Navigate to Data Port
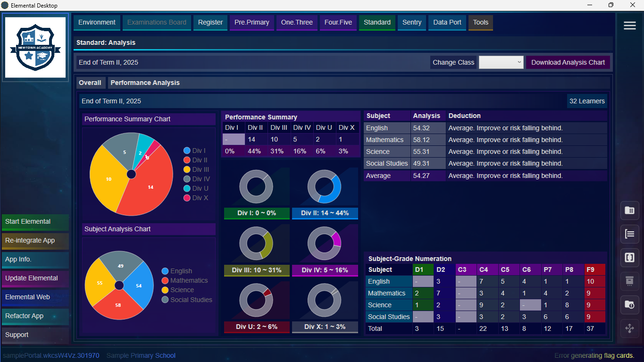 click(x=447, y=22)
